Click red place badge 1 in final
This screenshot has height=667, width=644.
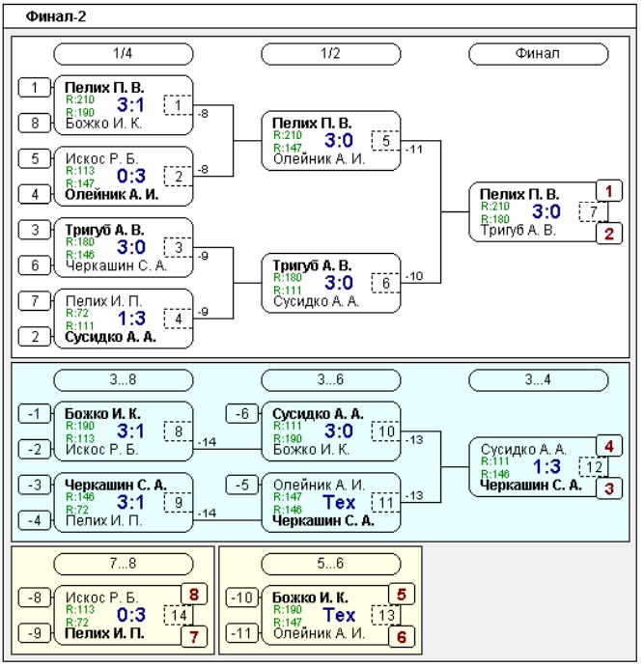pyautogui.click(x=608, y=191)
